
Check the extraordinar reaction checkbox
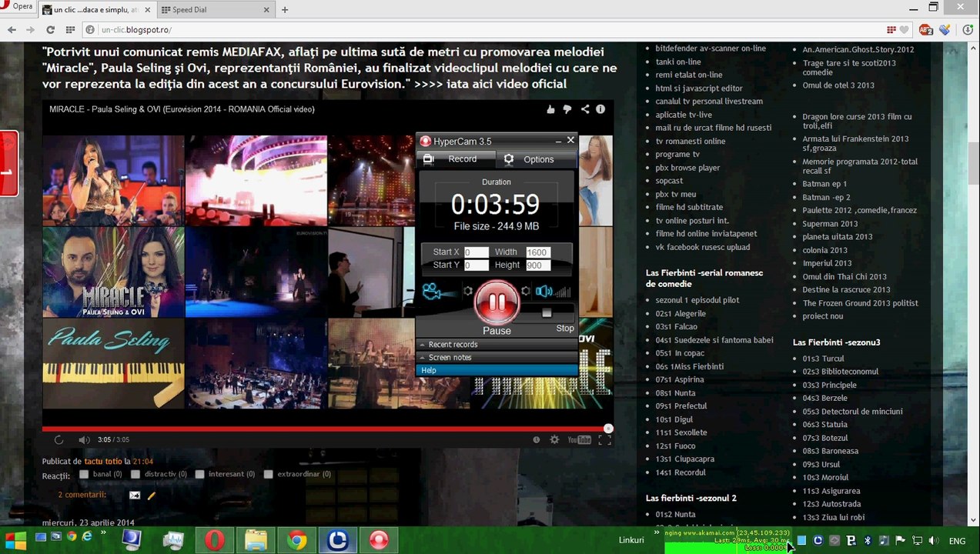pyautogui.click(x=269, y=475)
